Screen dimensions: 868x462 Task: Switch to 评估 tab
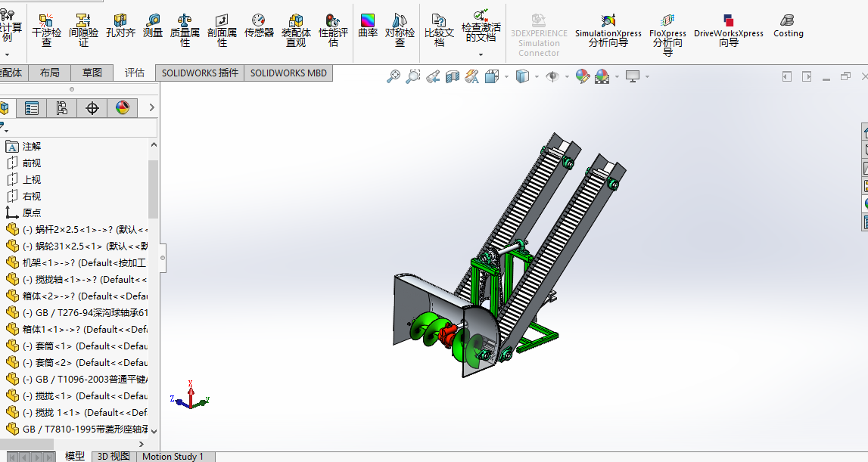pos(135,73)
